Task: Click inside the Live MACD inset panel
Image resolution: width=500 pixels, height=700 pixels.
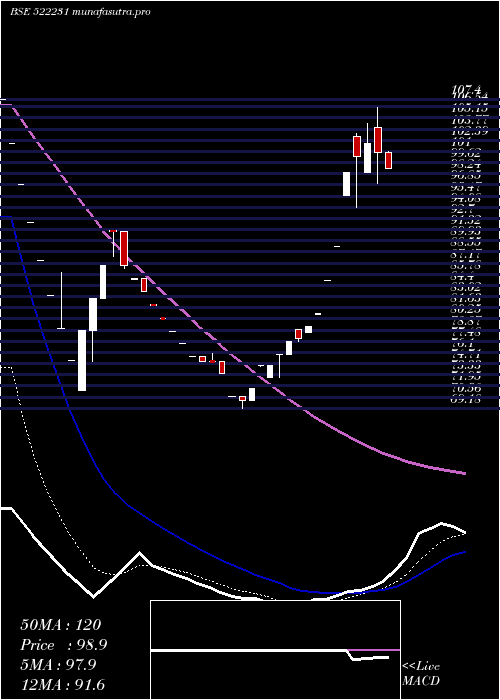Action: (275, 650)
